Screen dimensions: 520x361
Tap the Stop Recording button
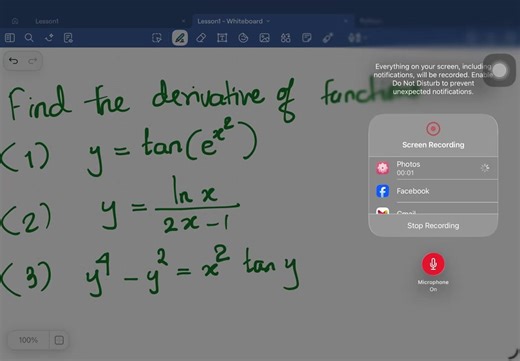pyautogui.click(x=433, y=226)
